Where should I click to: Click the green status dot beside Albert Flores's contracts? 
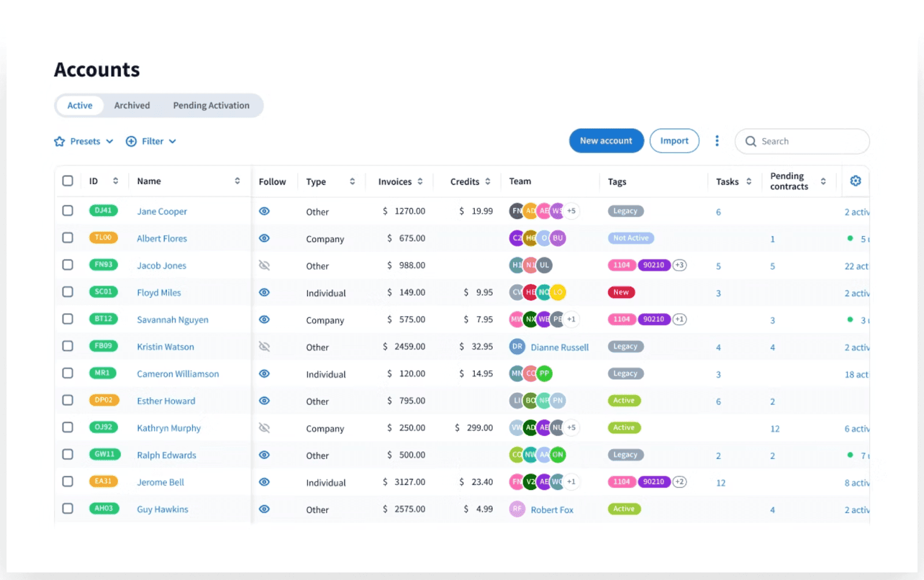tap(849, 237)
